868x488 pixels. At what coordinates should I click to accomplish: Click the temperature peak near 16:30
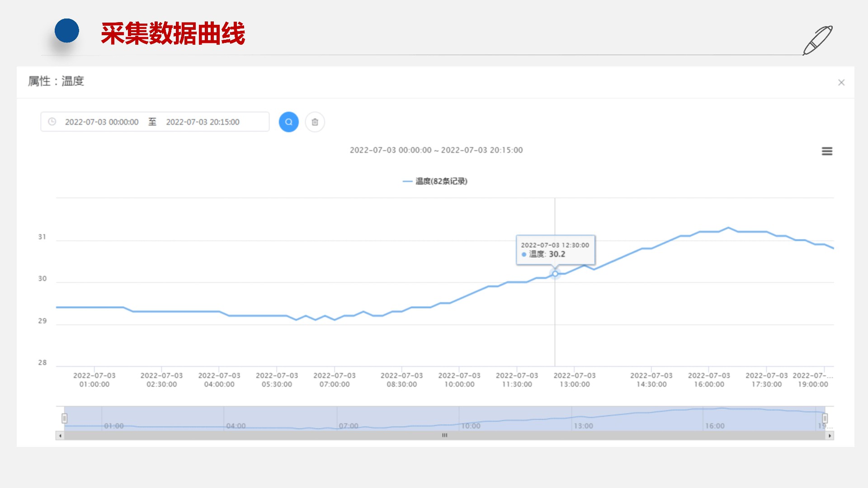(x=728, y=228)
